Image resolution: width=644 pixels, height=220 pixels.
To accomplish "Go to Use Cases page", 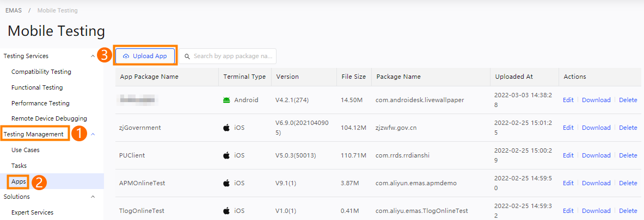I will (26, 150).
